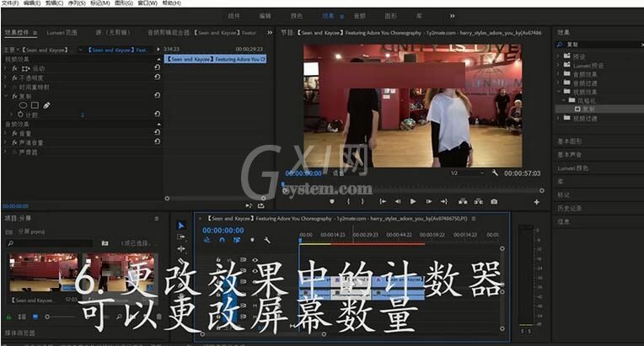Open the 文件(F) menu

pyautogui.click(x=10, y=3)
